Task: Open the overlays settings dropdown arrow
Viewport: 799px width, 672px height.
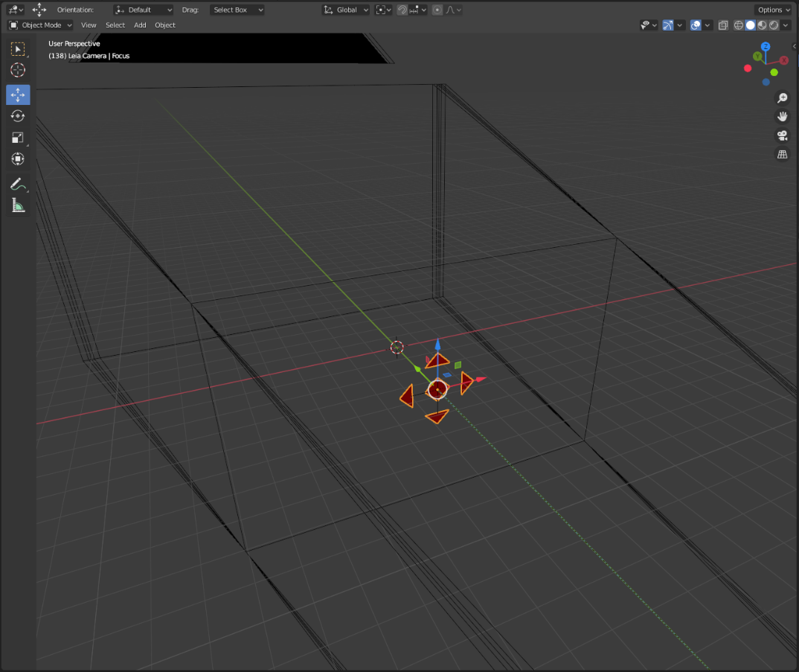Action: point(707,25)
